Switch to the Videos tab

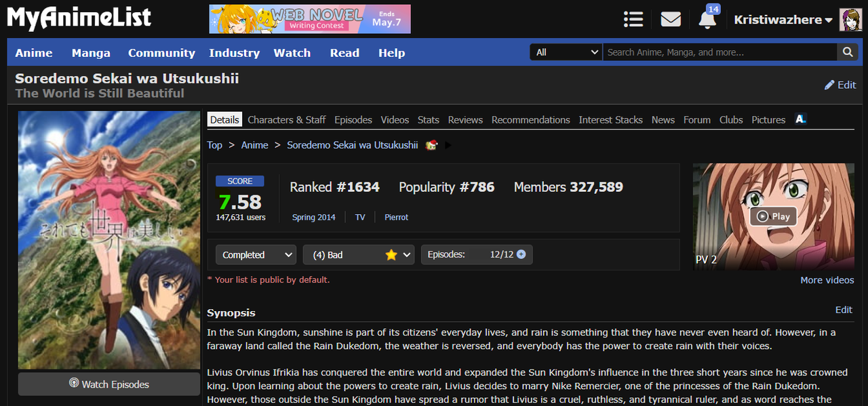[x=395, y=119]
